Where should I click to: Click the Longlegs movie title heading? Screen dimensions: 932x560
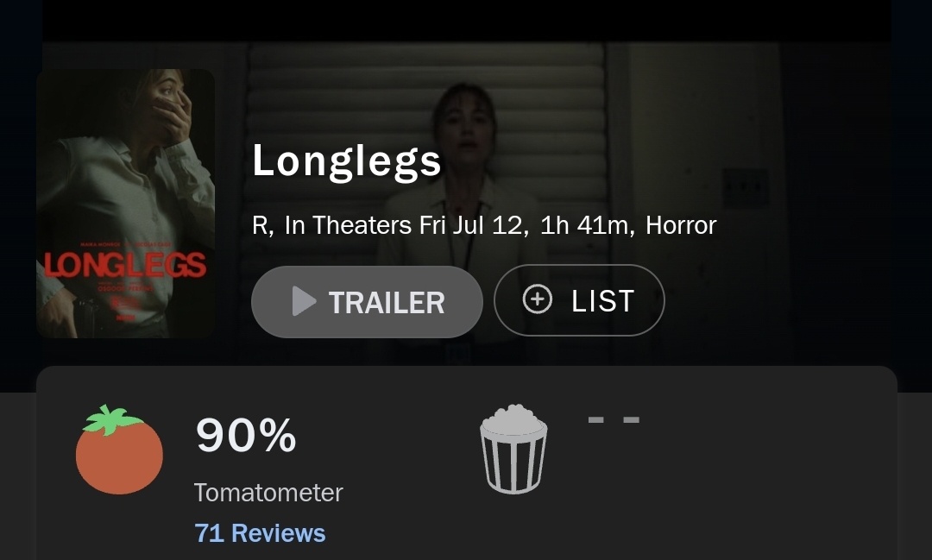[x=347, y=161]
